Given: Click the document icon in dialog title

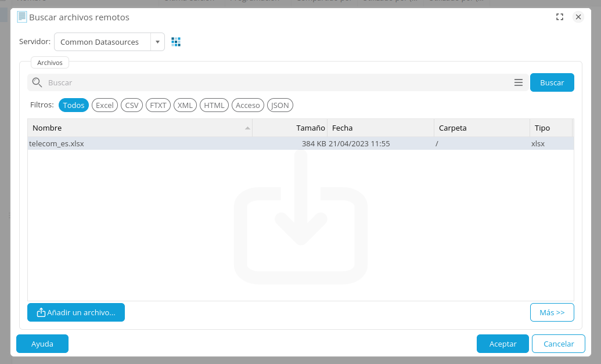Looking at the screenshot, I should coord(22,17).
